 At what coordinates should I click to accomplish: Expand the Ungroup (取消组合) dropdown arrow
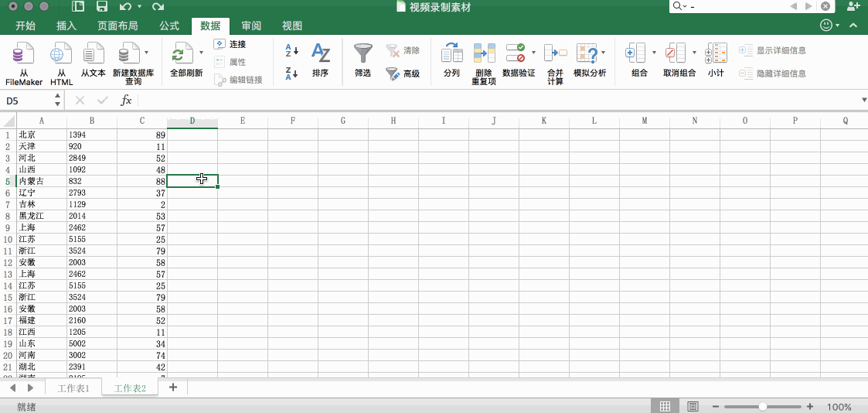[694, 53]
